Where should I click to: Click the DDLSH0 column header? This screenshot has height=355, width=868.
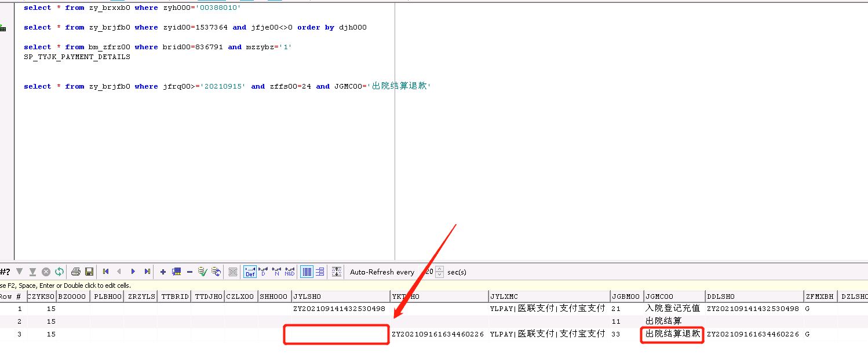coord(754,297)
